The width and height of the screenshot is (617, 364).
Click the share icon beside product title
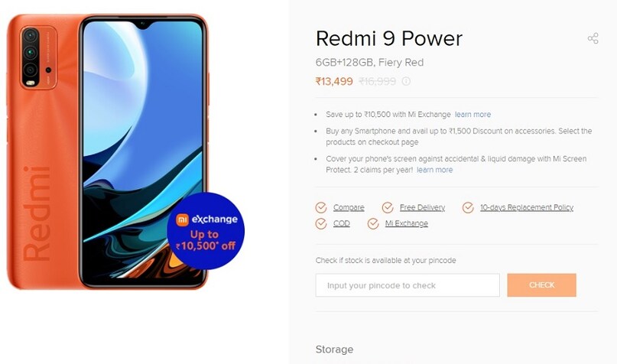coord(593,38)
